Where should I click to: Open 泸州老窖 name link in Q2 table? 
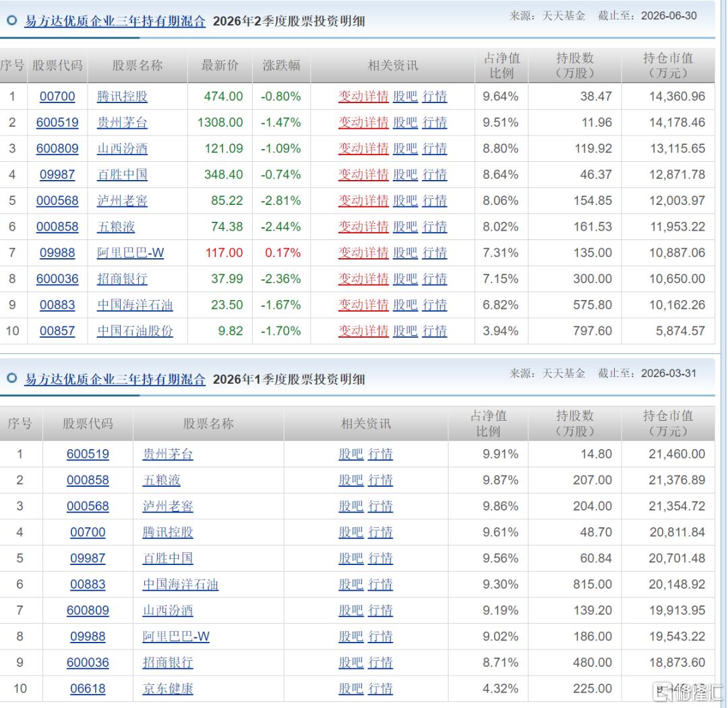click(x=122, y=200)
